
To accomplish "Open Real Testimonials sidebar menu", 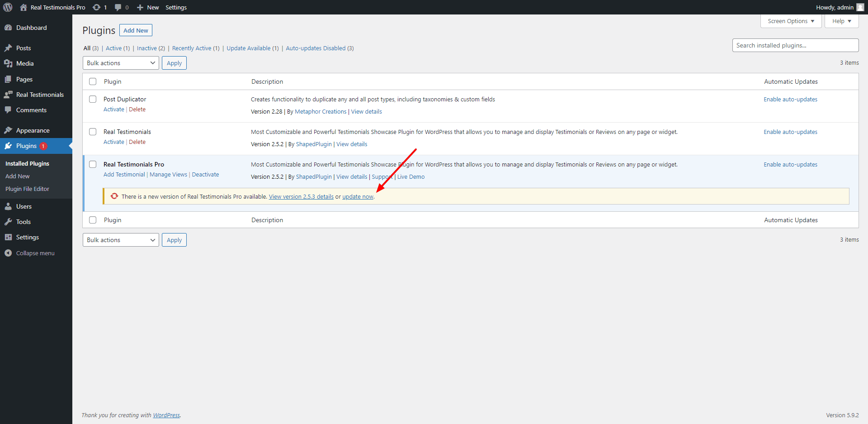I will click(x=40, y=95).
